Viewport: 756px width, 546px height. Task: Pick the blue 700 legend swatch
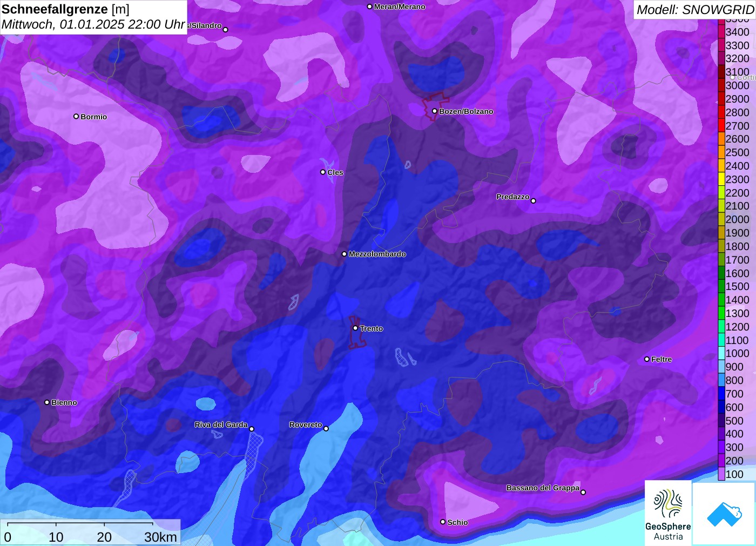point(721,393)
